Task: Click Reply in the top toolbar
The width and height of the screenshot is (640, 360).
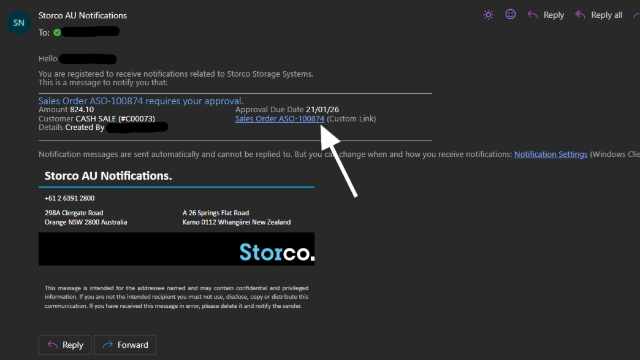Action: pos(546,15)
